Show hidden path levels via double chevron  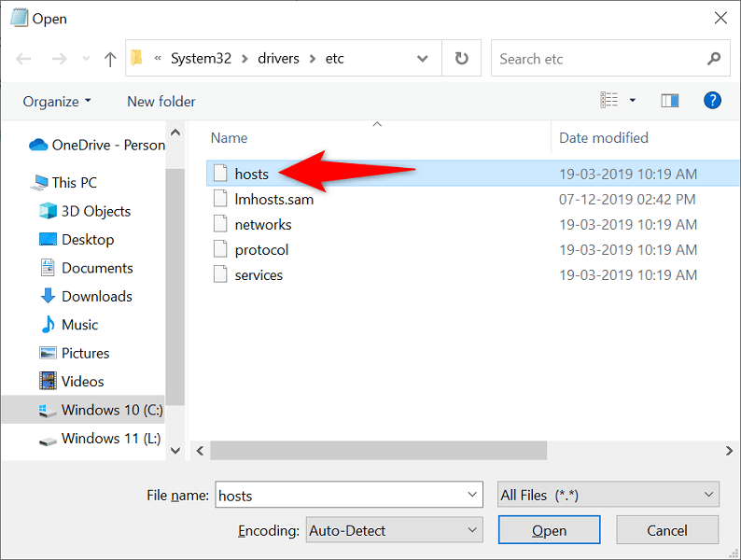pyautogui.click(x=158, y=58)
